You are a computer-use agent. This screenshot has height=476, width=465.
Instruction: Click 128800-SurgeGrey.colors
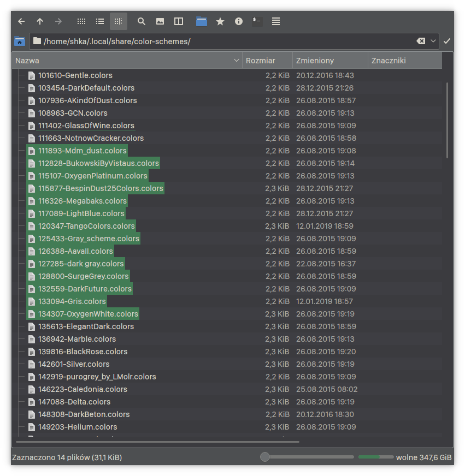tap(83, 276)
